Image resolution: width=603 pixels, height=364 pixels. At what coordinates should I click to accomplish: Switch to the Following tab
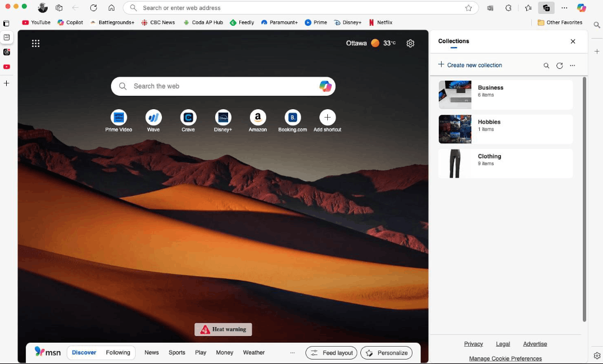(118, 352)
